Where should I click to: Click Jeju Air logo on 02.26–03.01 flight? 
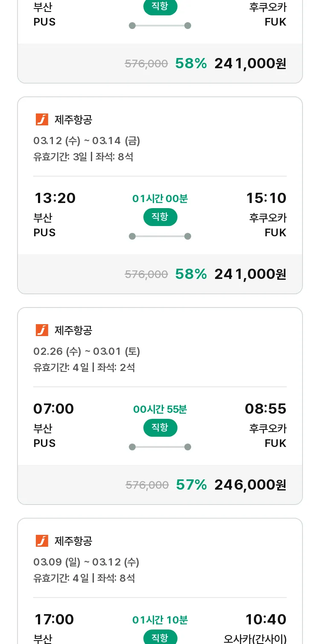pos(42,330)
